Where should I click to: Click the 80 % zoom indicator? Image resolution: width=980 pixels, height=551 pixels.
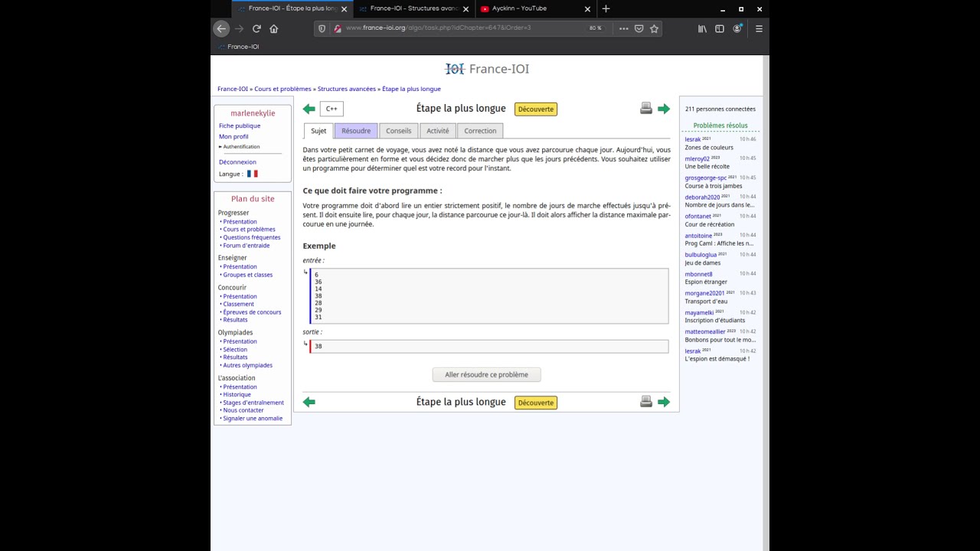tap(595, 28)
